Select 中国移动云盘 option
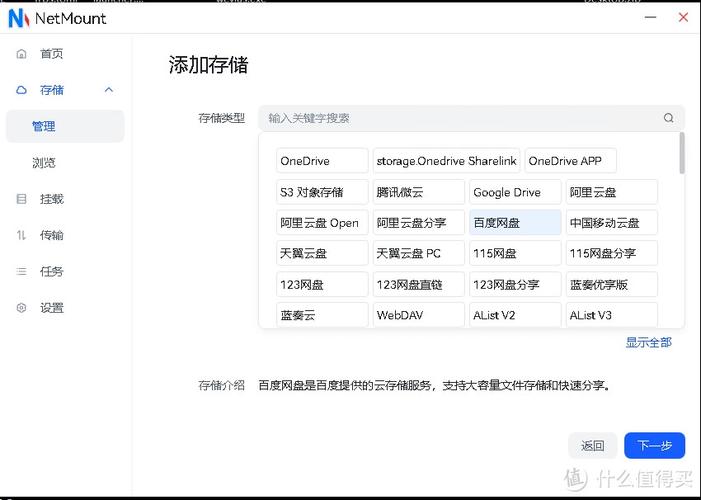Viewport: 701px width, 500px height. pyautogui.click(x=612, y=223)
